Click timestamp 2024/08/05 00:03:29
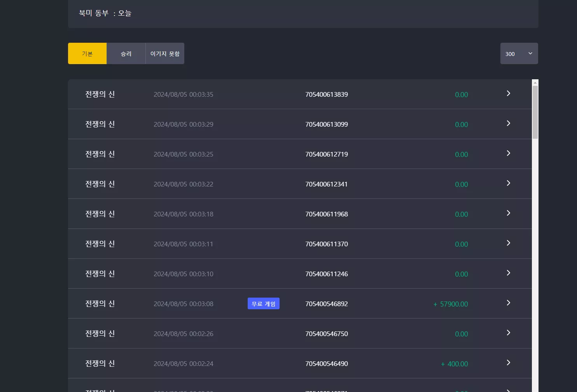This screenshot has width=577, height=392. click(184, 124)
